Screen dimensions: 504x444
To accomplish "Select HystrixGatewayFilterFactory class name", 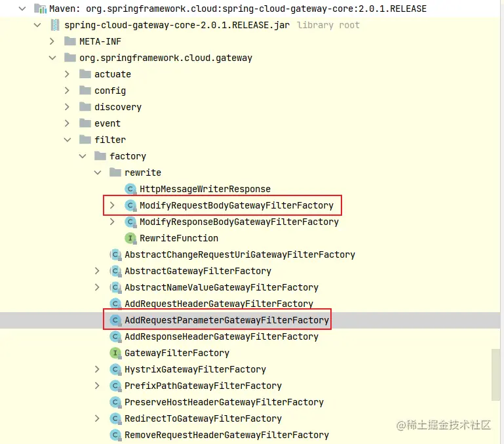I will coord(195,369).
